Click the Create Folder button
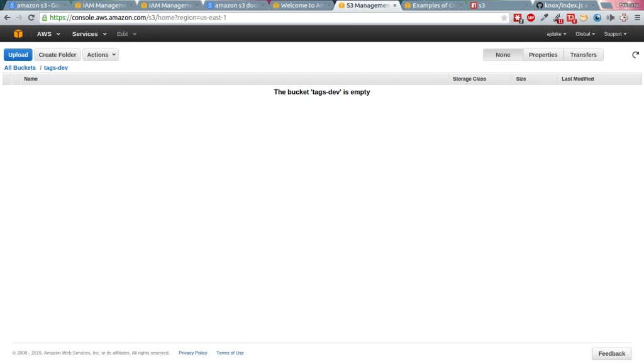This screenshot has height=364, width=644. point(57,55)
